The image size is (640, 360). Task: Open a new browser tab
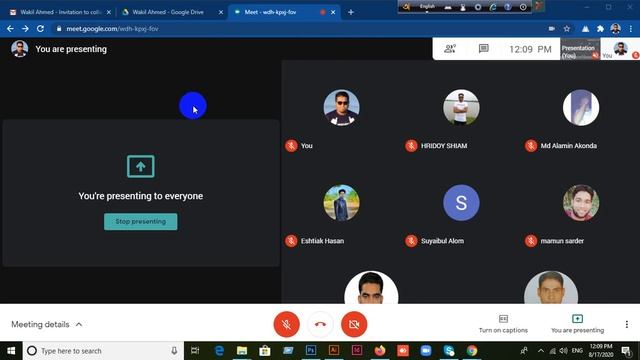351,12
